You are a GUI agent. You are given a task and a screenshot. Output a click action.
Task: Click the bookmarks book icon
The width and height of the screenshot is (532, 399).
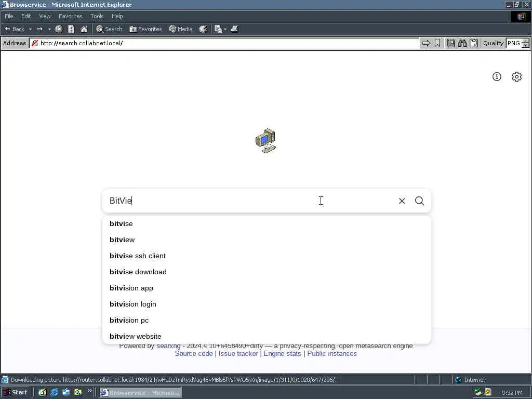coord(450,43)
